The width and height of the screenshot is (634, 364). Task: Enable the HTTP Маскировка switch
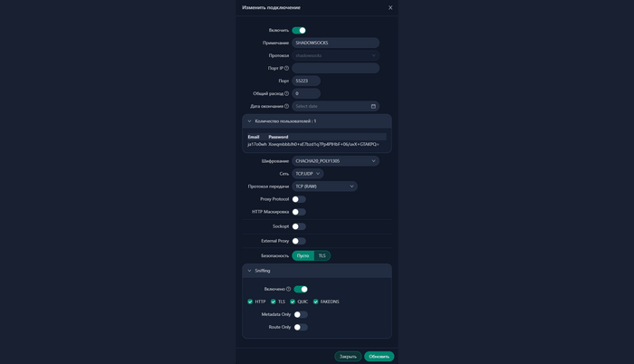click(x=299, y=212)
